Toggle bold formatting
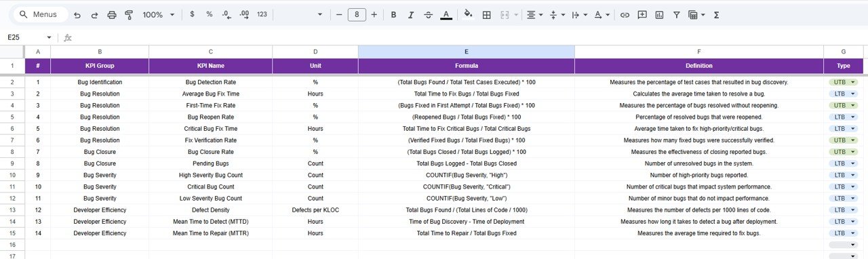Image resolution: width=868 pixels, height=259 pixels. pos(393,14)
